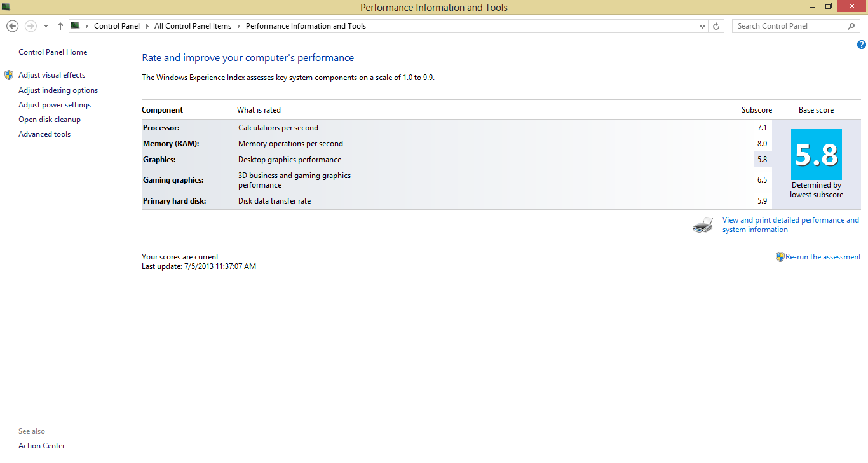The height and width of the screenshot is (463, 868).
Task: Click the Memory subscore 8.0
Action: coord(762,144)
